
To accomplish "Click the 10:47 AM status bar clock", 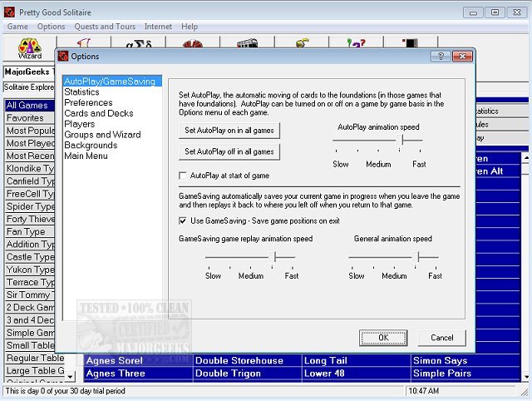I will (x=423, y=391).
